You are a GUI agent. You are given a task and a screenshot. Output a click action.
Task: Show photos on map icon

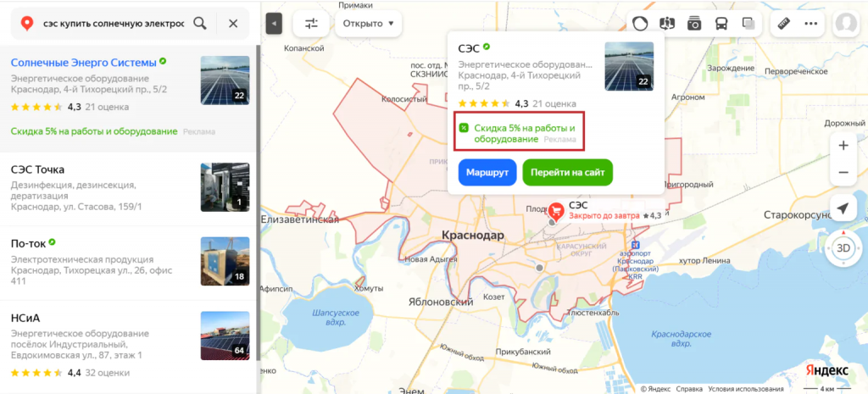(x=694, y=24)
